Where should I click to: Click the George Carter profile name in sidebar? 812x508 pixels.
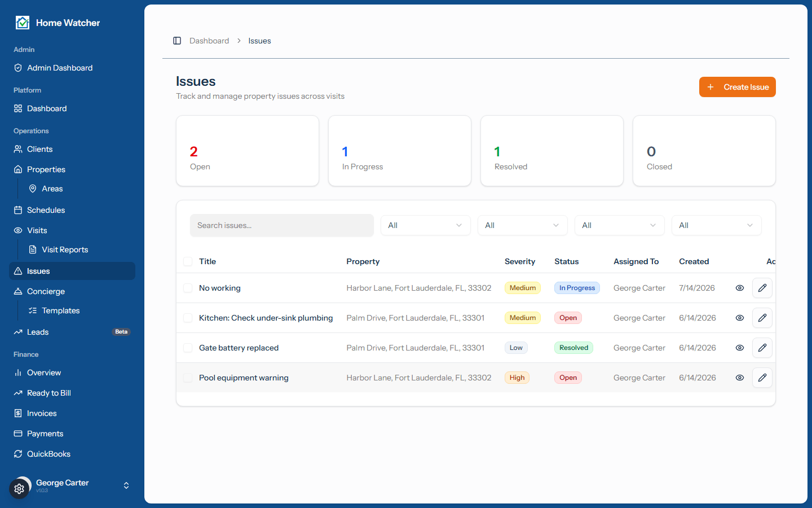pos(63,483)
